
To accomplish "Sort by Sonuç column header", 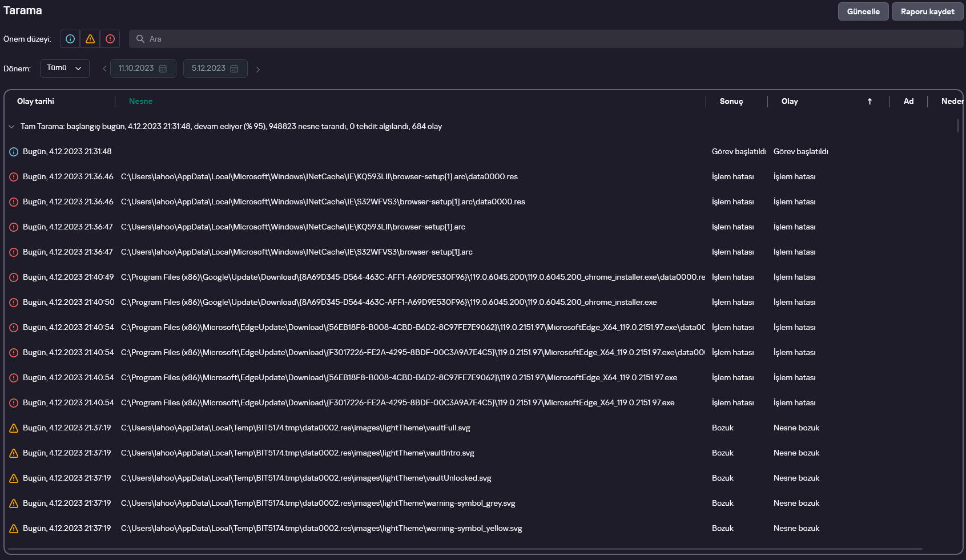I will [x=731, y=101].
